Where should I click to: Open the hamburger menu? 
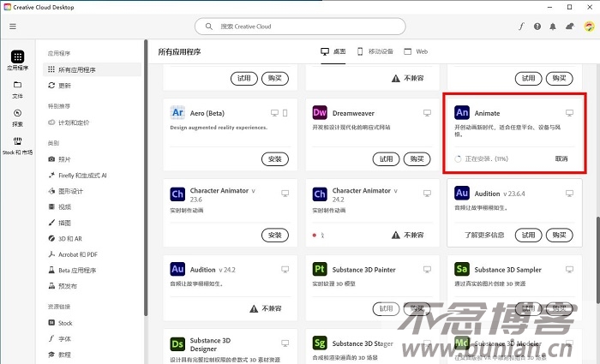click(x=13, y=27)
